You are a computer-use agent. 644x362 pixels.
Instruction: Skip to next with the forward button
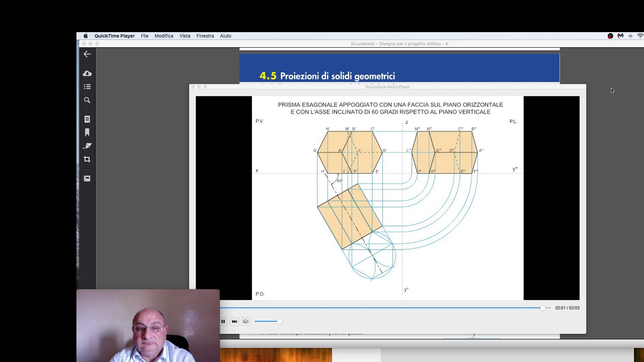(x=234, y=321)
